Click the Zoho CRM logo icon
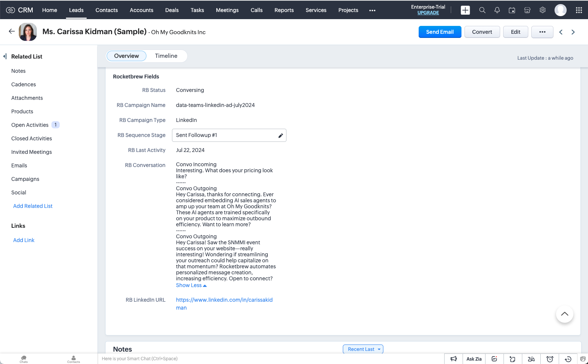This screenshot has height=364, width=588. (11, 10)
